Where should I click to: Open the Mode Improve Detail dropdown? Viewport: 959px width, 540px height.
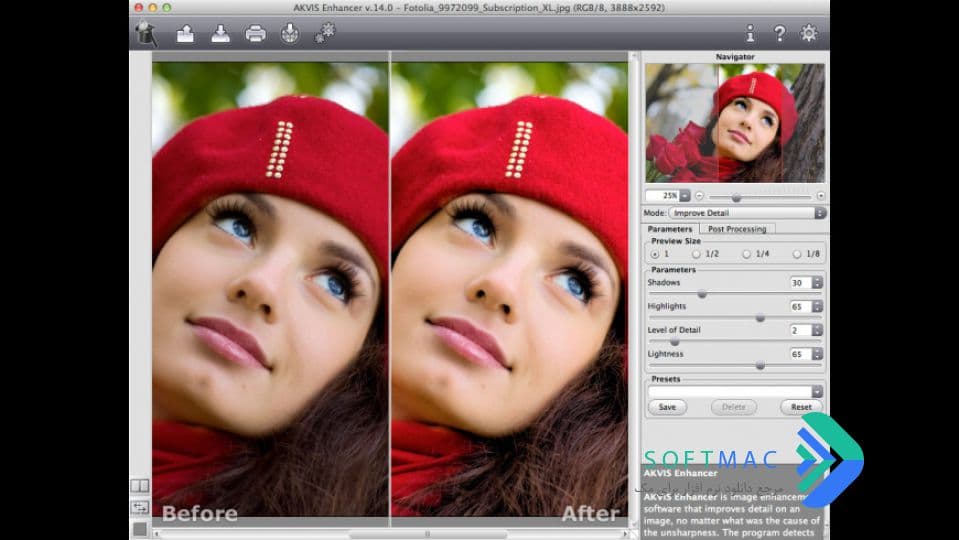pyautogui.click(x=747, y=213)
